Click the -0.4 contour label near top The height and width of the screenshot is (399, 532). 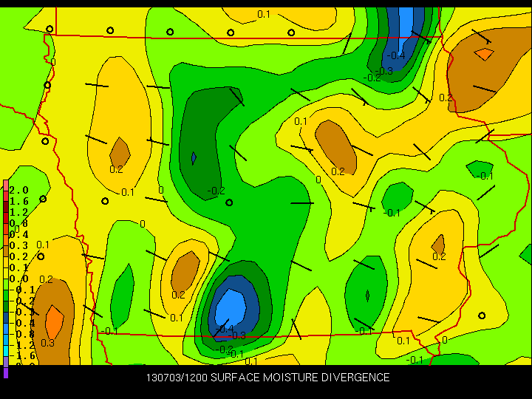point(396,55)
